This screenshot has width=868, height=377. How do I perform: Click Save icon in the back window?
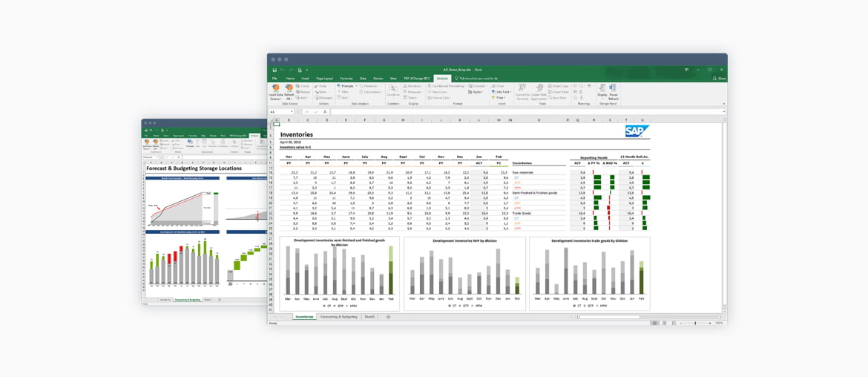click(145, 130)
